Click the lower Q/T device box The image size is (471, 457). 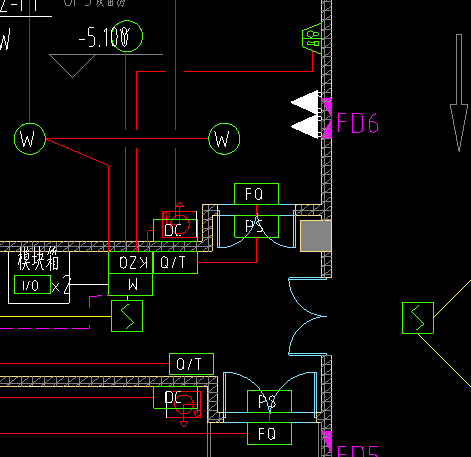(x=191, y=364)
